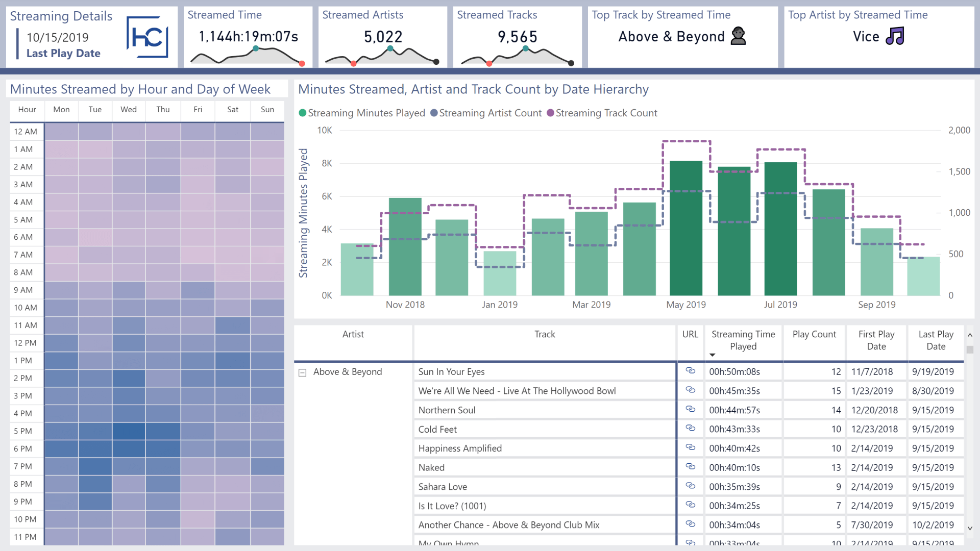
Task: Click the music note icon beside Vice
Action: point(895,36)
